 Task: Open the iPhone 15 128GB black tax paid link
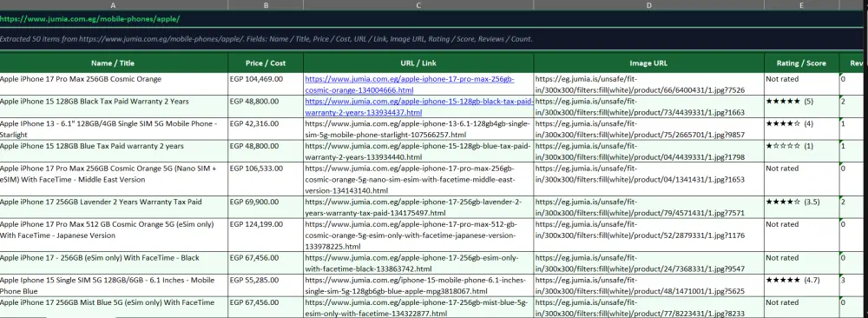418,107
